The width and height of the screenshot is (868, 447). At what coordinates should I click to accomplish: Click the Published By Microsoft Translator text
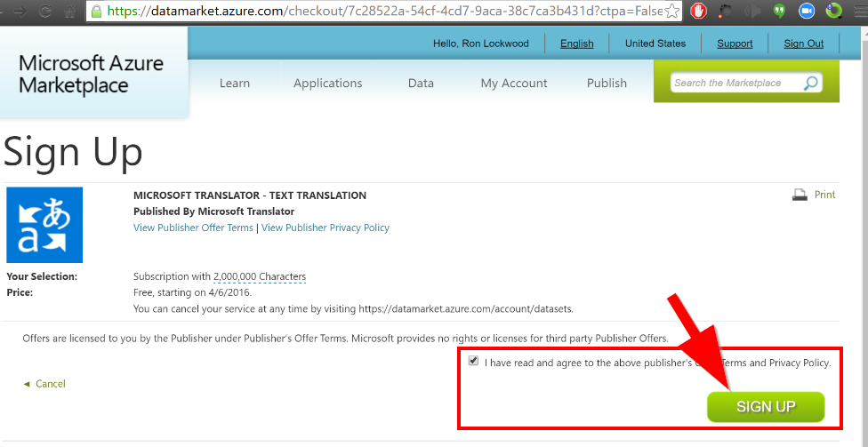(x=213, y=212)
